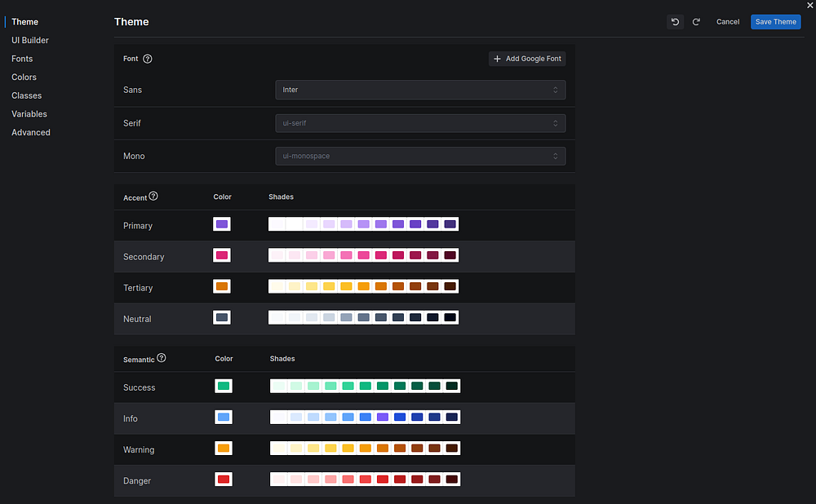Screen dimensions: 816x504
Task: Click the redo arrow icon
Action: (x=696, y=22)
